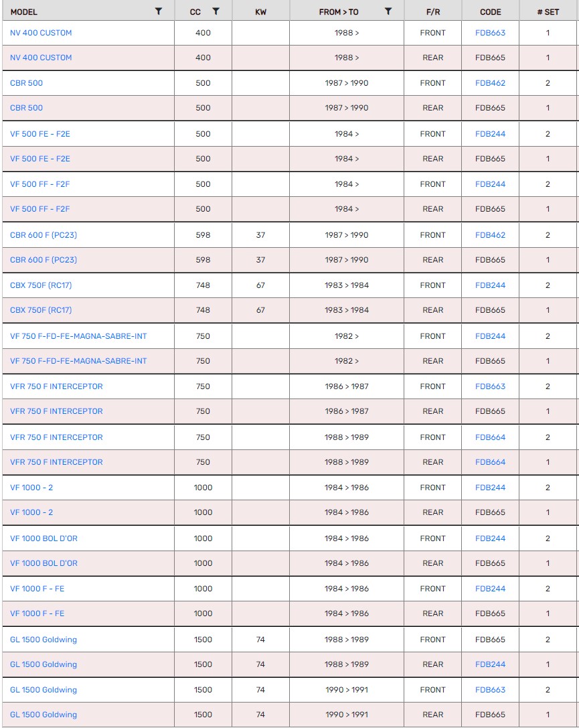
Task: Open VFR 750 F INTERCEPTOR 1988 > 1989 REAR link
Action: (57, 462)
